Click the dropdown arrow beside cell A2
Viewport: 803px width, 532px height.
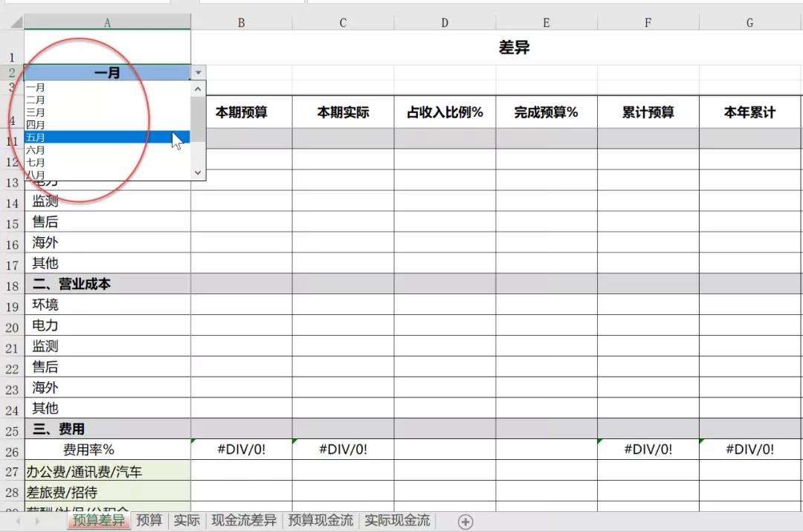coord(199,73)
